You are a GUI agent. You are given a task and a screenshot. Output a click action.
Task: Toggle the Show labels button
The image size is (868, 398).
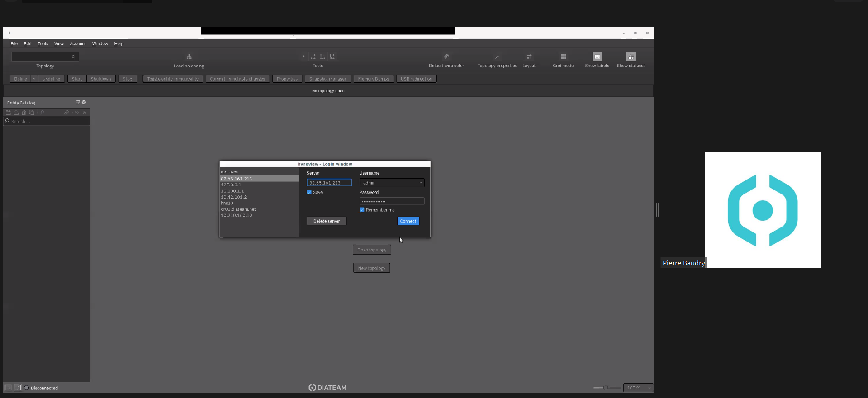pos(597,57)
